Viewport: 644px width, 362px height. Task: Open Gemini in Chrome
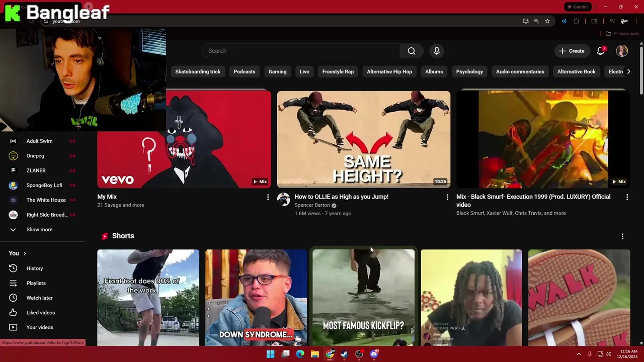pyautogui.click(x=578, y=7)
